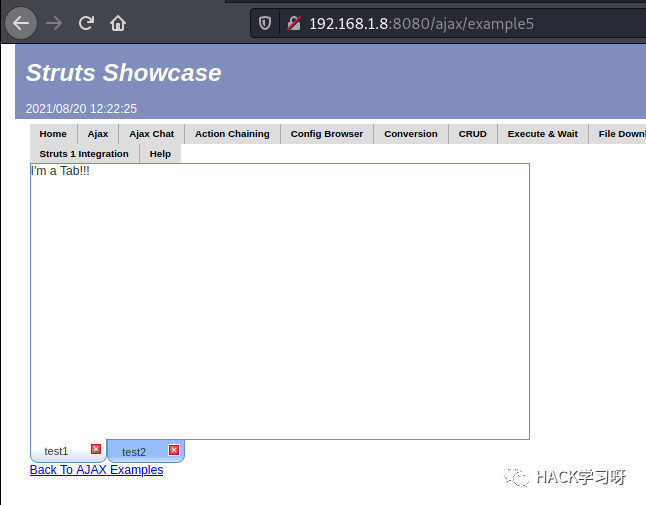Open Struts 1 Integration menu

[x=84, y=154]
